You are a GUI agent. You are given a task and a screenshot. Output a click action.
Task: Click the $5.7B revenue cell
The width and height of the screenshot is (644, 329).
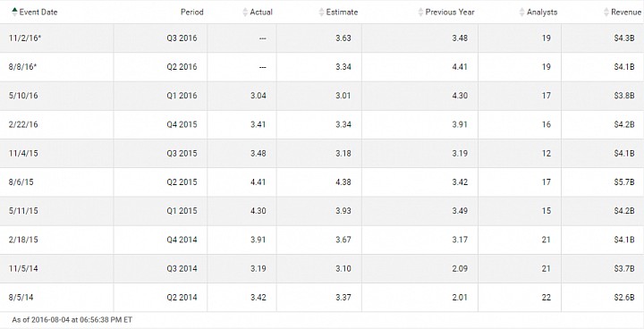tap(603, 182)
